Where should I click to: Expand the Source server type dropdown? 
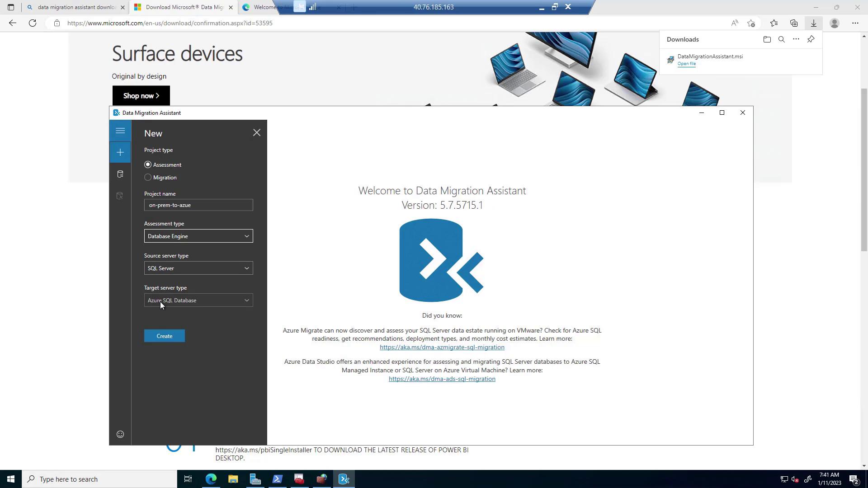(x=198, y=268)
